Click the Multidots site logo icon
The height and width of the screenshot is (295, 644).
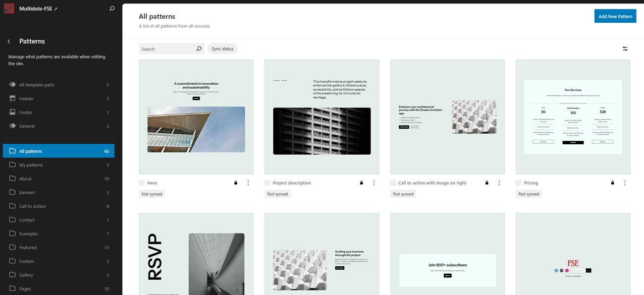pyautogui.click(x=8, y=8)
